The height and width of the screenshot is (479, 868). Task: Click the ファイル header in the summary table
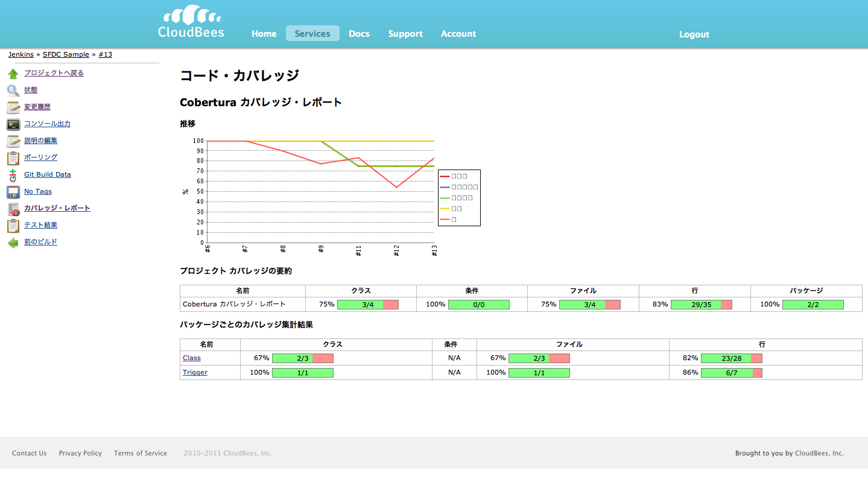tap(583, 291)
